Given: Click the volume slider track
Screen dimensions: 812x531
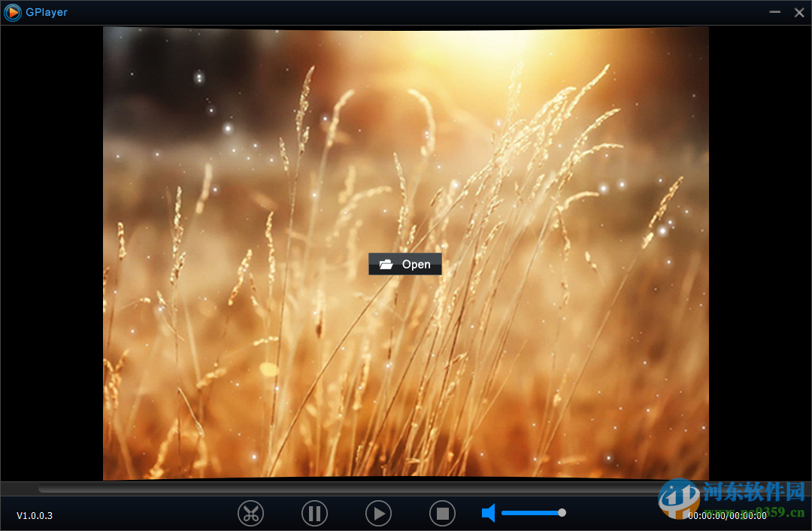Looking at the screenshot, I should point(530,513).
